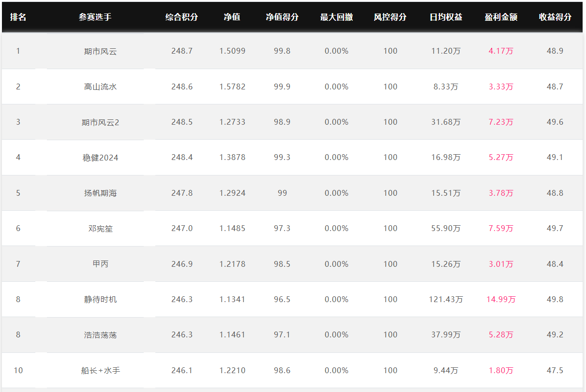Select the 最大回撤 column header

click(336, 17)
